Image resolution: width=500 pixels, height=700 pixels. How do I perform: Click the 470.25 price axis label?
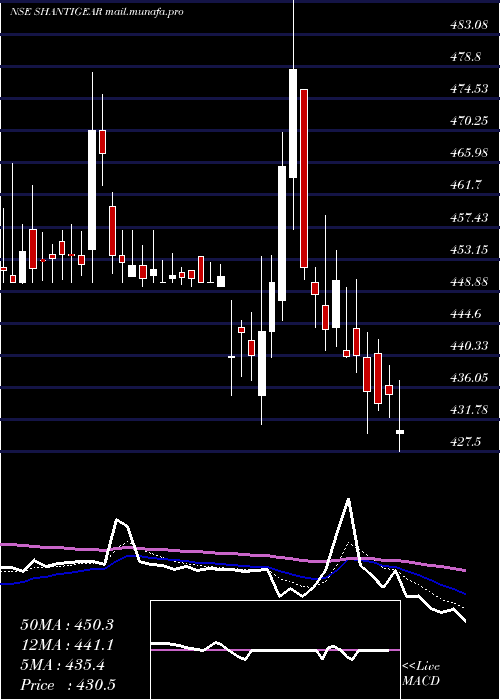pos(468,121)
